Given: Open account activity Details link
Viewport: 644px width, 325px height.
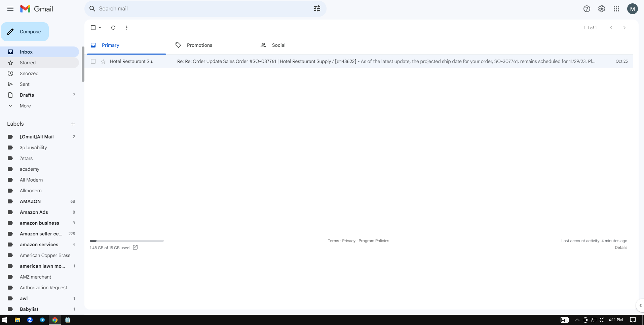Looking at the screenshot, I should click(x=621, y=248).
